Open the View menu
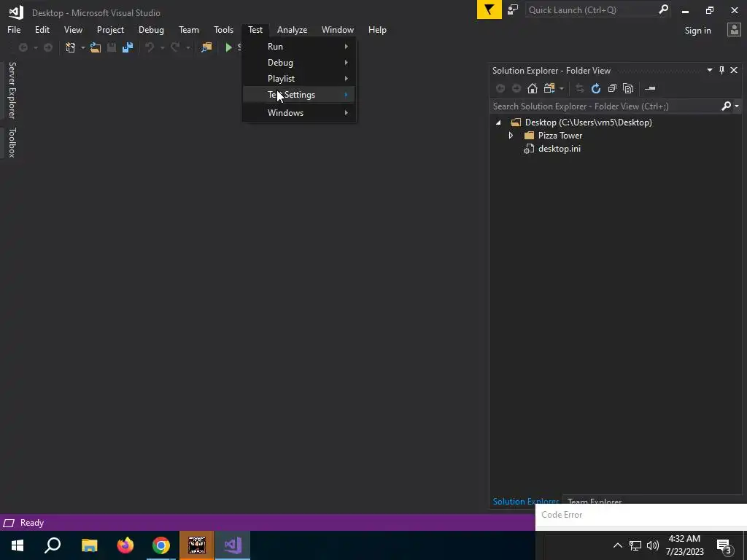The image size is (747, 560). tap(73, 29)
